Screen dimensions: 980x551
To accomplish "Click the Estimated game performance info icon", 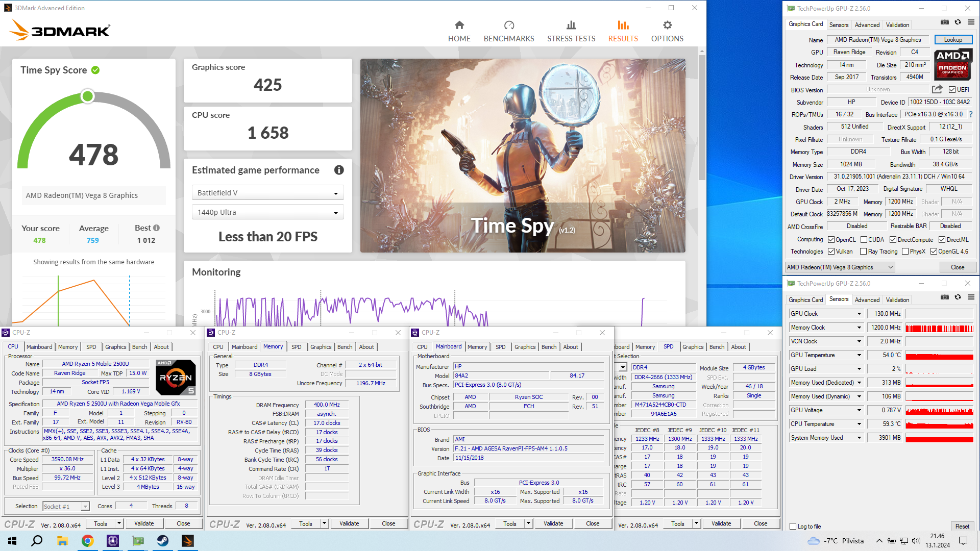I will 339,170.
